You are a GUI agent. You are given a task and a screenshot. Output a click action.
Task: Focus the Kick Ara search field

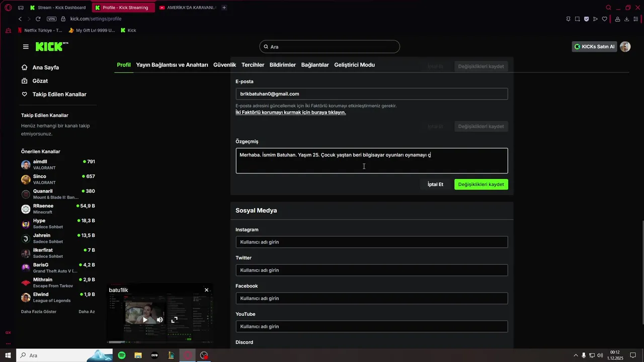(330, 47)
